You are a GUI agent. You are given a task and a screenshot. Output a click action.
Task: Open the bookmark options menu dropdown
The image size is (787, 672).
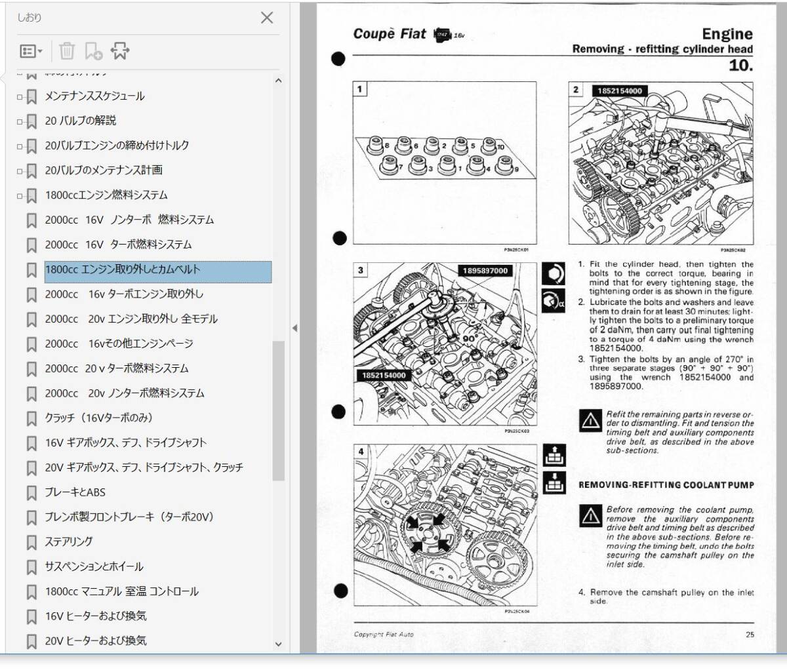[x=31, y=50]
